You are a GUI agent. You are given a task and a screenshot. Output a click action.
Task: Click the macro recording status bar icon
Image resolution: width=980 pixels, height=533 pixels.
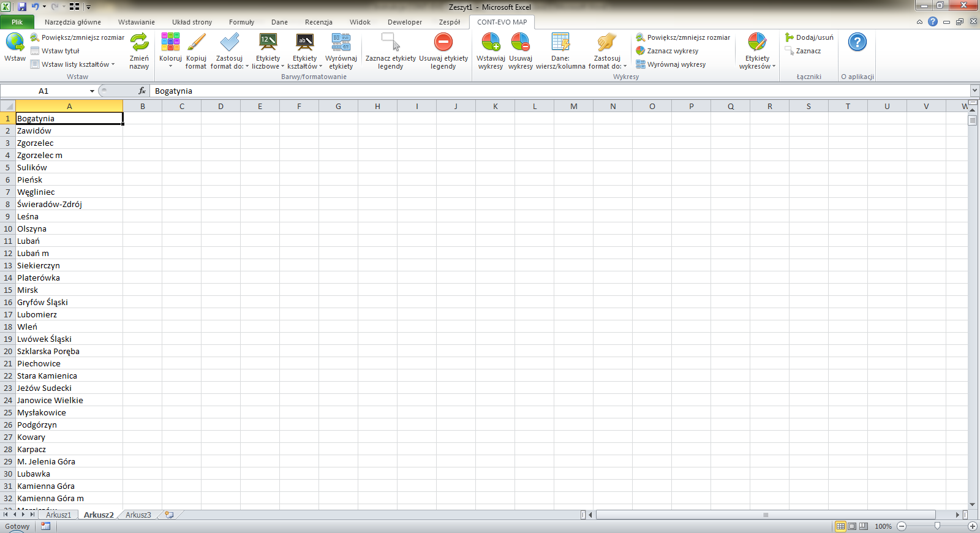pos(45,526)
